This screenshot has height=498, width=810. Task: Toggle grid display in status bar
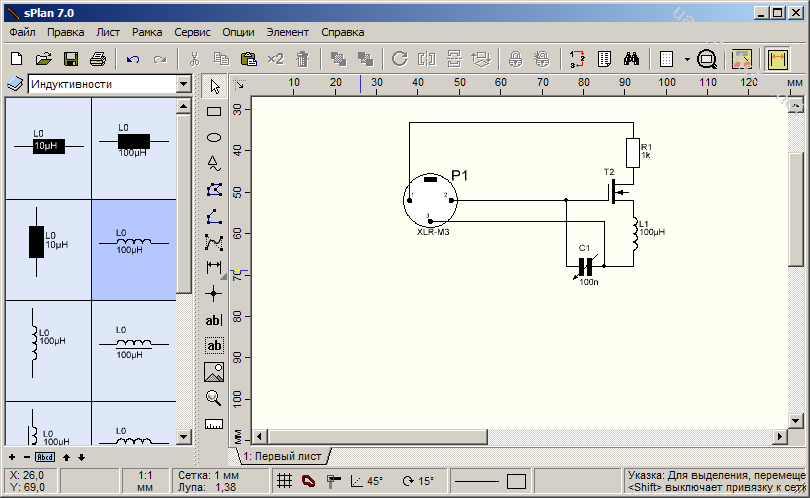(x=284, y=481)
